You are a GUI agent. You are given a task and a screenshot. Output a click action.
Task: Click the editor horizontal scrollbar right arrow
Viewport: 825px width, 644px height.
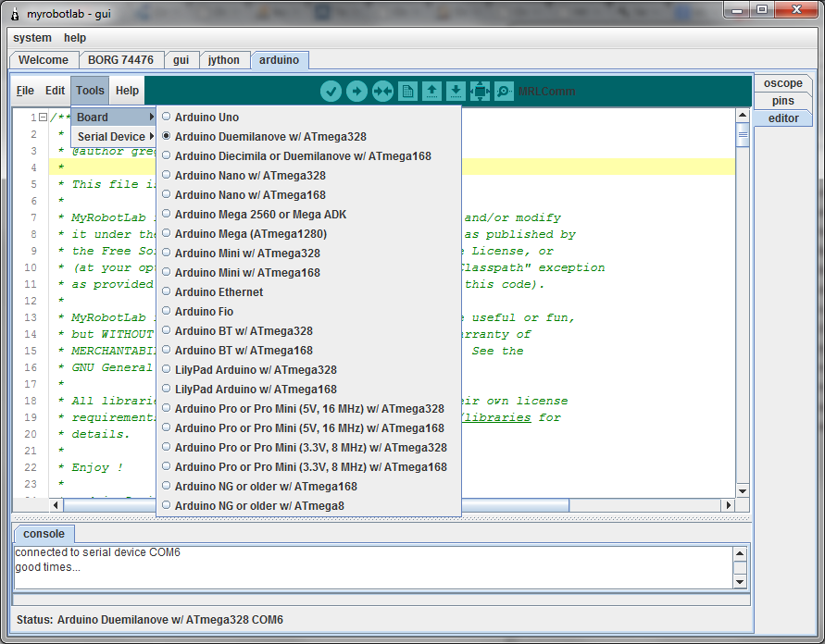728,505
